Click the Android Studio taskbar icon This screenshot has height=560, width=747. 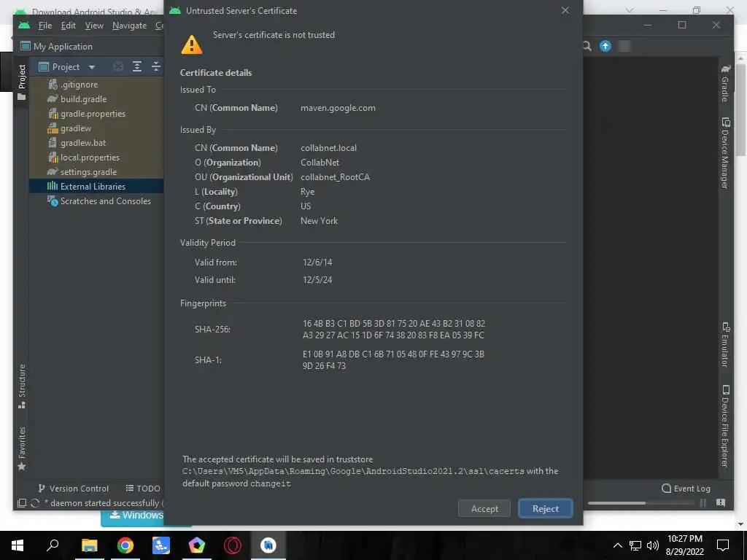click(x=268, y=545)
